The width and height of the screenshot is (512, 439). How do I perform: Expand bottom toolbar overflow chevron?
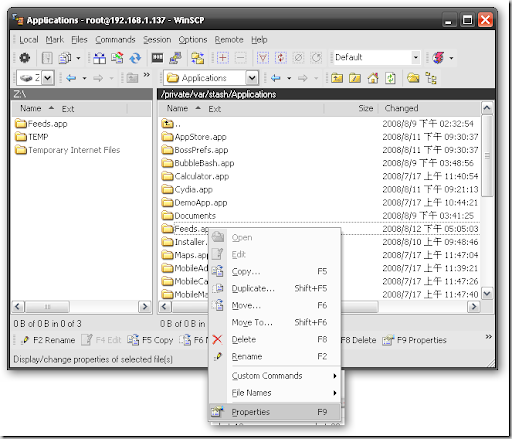click(489, 337)
